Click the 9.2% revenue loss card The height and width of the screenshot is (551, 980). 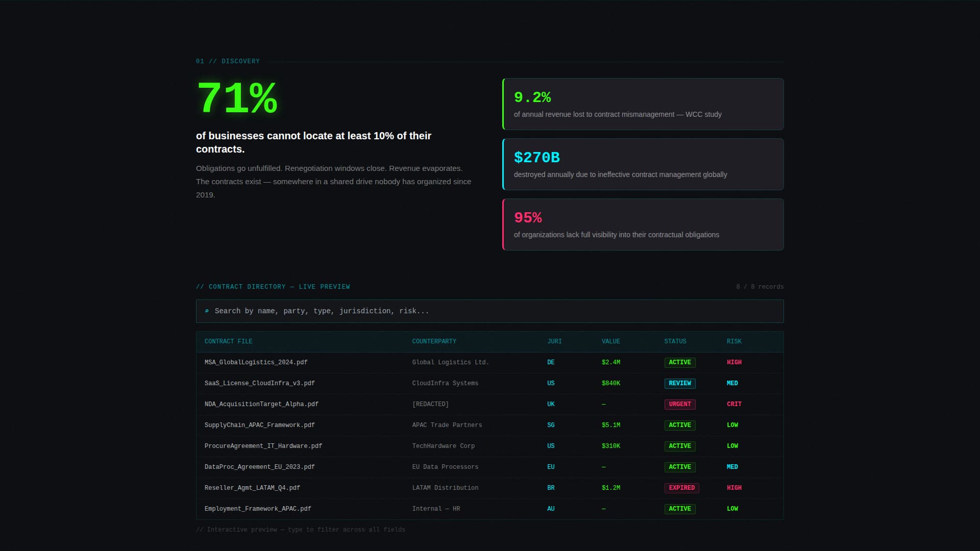pyautogui.click(x=643, y=104)
